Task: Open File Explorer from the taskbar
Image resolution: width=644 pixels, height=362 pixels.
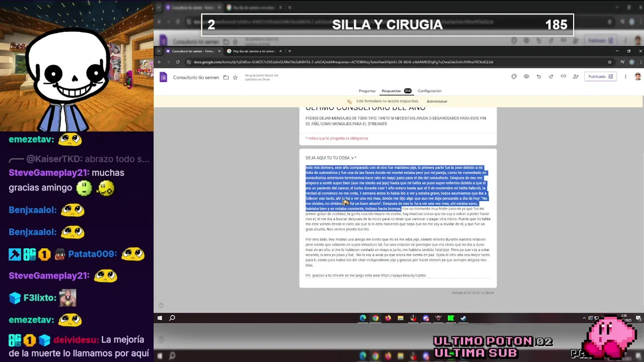Action: tap(400, 318)
